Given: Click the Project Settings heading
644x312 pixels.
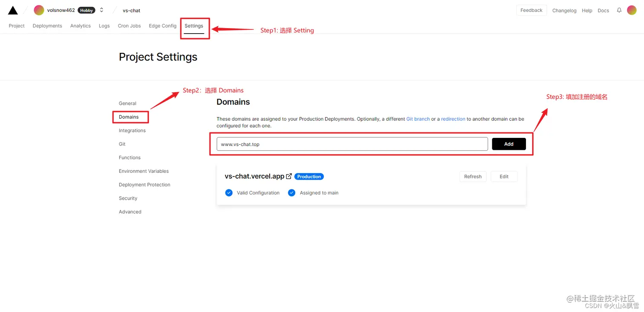Looking at the screenshot, I should pos(158,57).
